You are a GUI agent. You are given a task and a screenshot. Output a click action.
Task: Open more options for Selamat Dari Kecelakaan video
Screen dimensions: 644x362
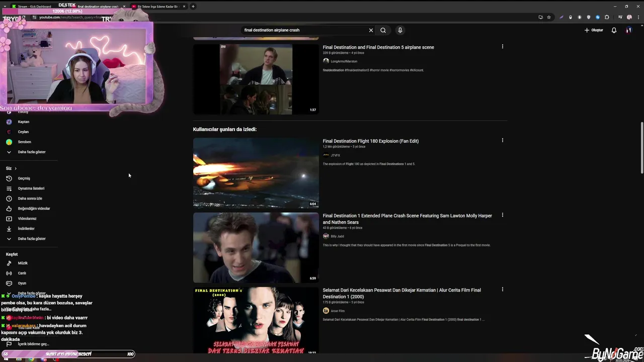(x=502, y=290)
